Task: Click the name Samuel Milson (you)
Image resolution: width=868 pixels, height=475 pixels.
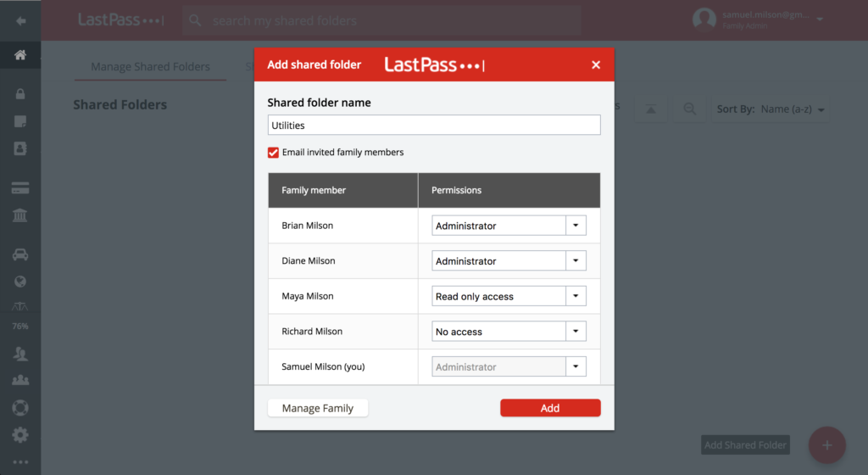Action: click(323, 366)
